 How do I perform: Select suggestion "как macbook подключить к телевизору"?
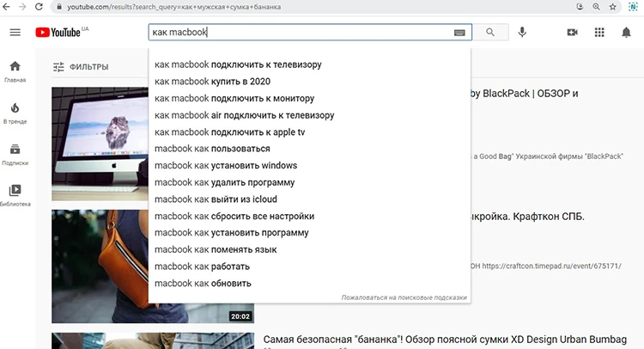point(239,64)
